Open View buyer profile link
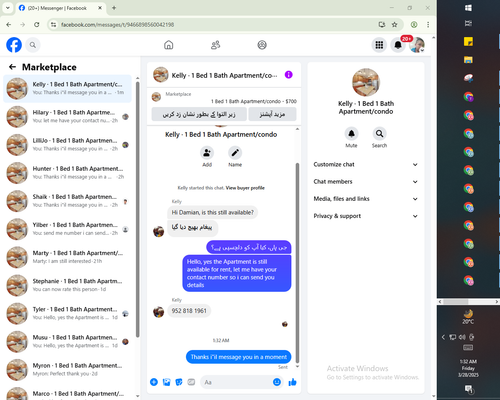 pyautogui.click(x=245, y=188)
